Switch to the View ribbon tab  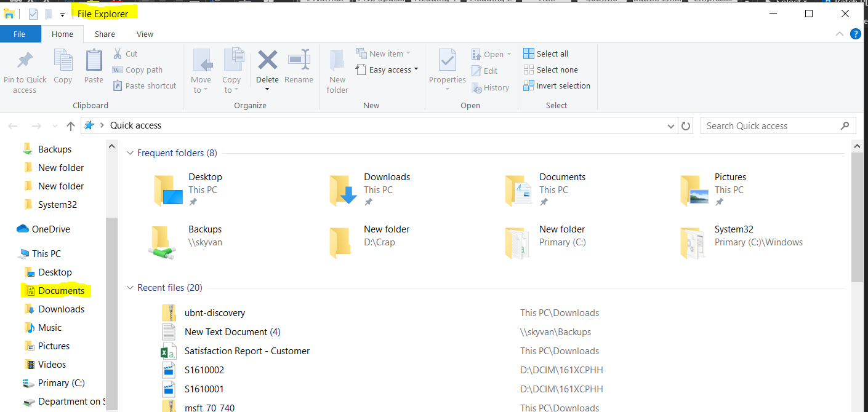point(145,34)
